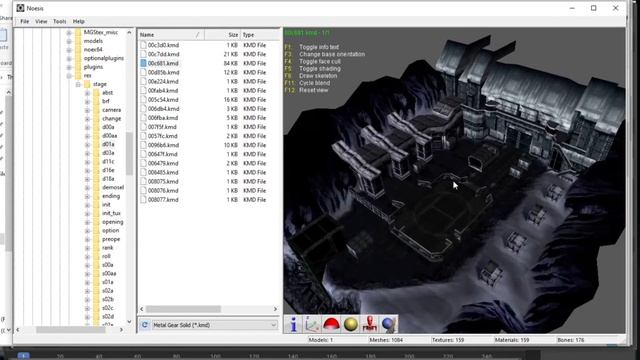Image resolution: width=640 pixels, height=360 pixels.
Task: Sort files by the Name column header
Action: click(x=171, y=35)
